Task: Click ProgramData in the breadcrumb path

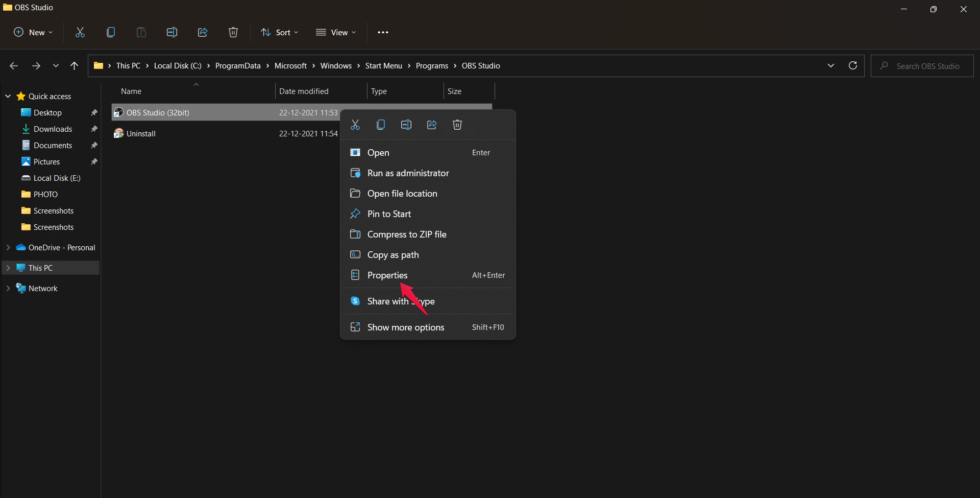Action: point(238,65)
